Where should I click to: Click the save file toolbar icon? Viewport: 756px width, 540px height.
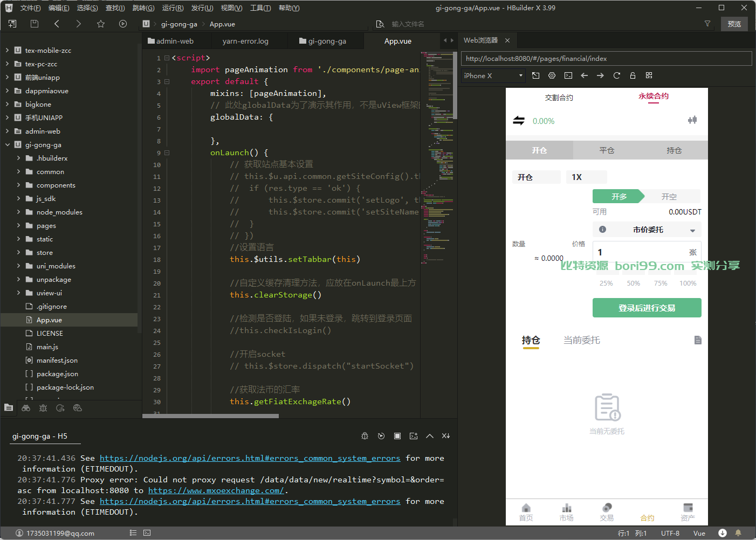[35, 24]
